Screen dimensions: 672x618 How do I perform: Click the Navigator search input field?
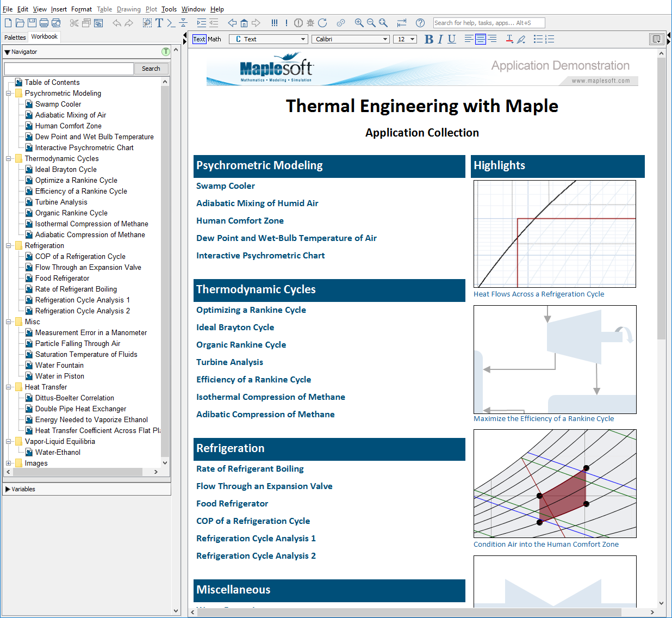coord(69,69)
